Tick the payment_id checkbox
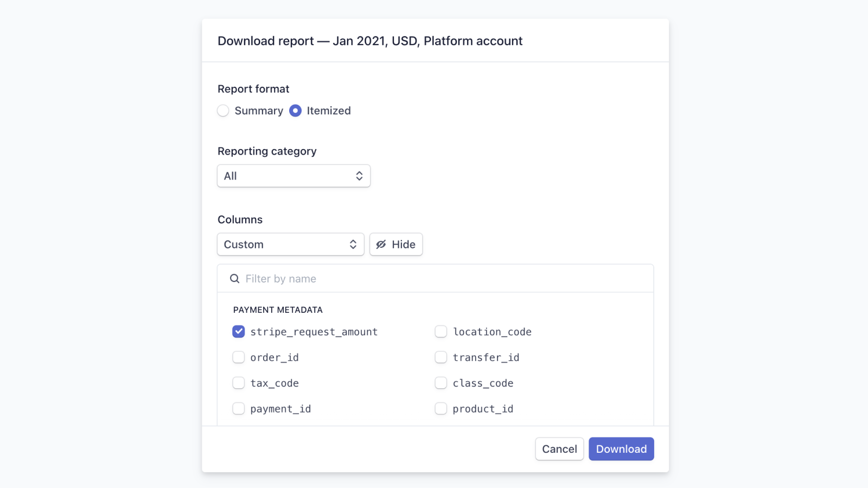 [239, 408]
